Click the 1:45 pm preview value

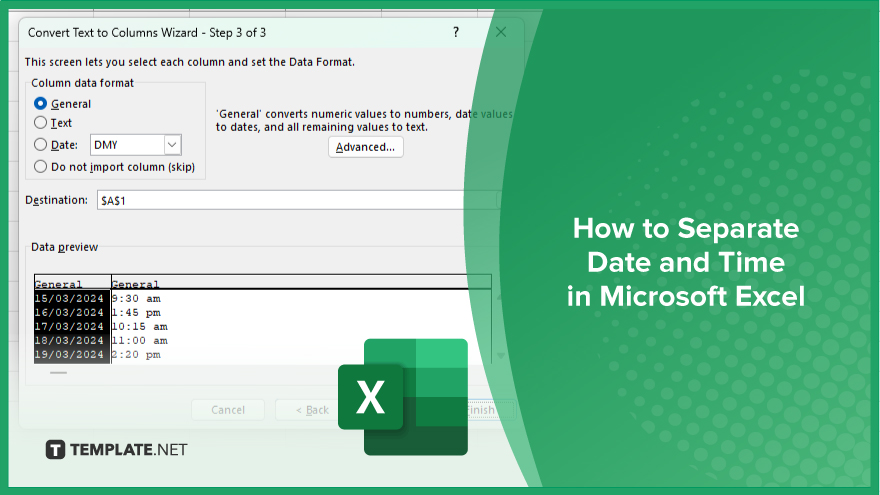point(136,313)
